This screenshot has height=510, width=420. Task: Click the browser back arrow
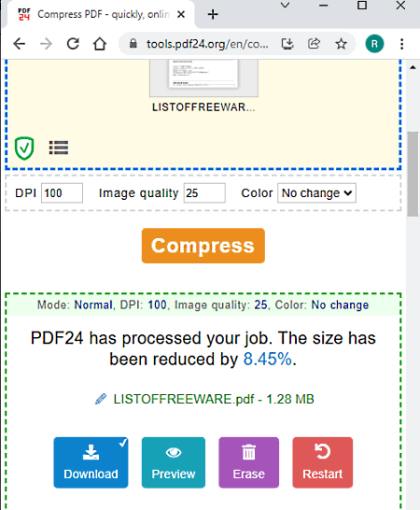[x=20, y=44]
